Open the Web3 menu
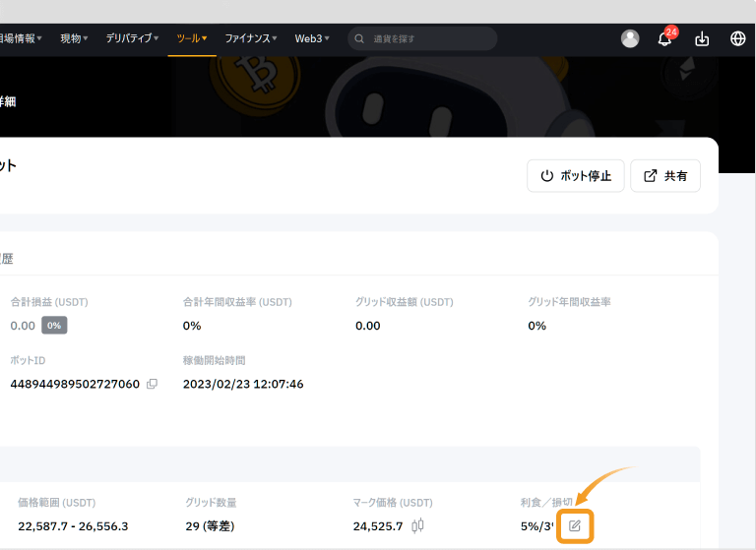 click(x=312, y=38)
